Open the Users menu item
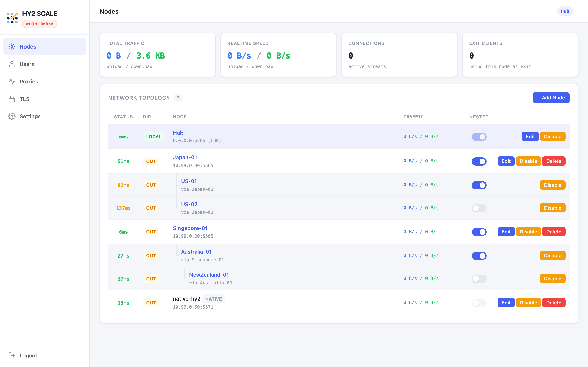The image size is (588, 367). click(x=27, y=64)
